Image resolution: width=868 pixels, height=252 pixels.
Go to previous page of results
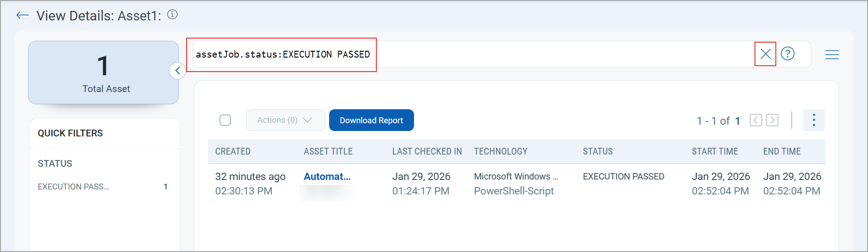755,120
